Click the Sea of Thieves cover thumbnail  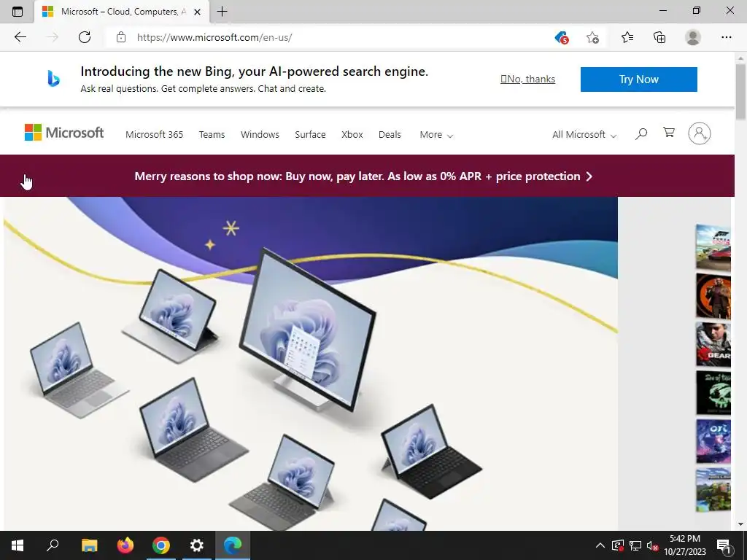click(x=713, y=393)
